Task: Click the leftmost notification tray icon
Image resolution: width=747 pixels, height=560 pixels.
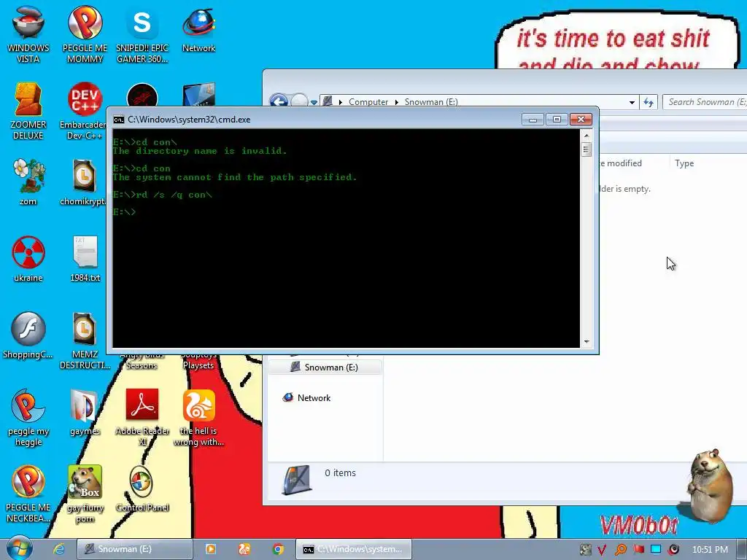Action: pyautogui.click(x=585, y=550)
